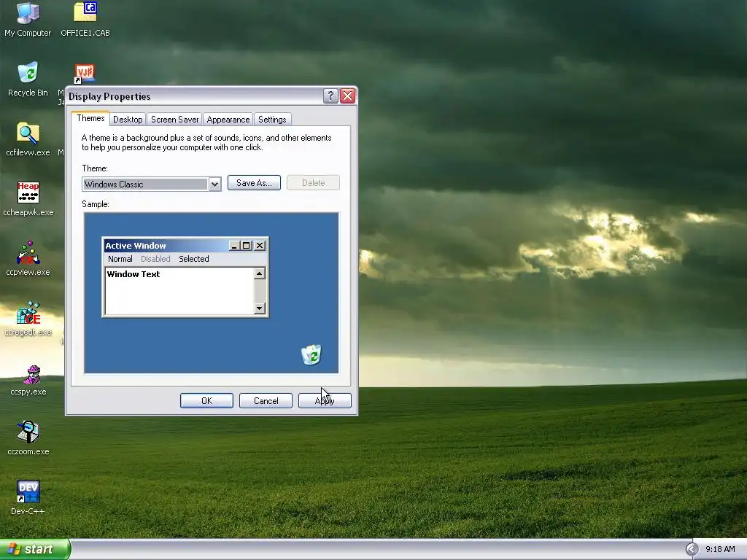Viewport: 747px width, 560px height.
Task: Switch to the Themes tab
Action: 90,118
